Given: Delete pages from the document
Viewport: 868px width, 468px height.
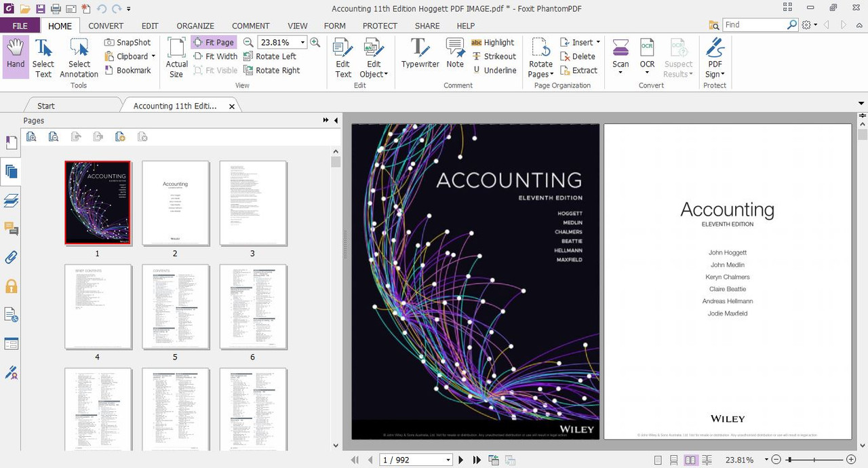Looking at the screenshot, I should pyautogui.click(x=578, y=56).
